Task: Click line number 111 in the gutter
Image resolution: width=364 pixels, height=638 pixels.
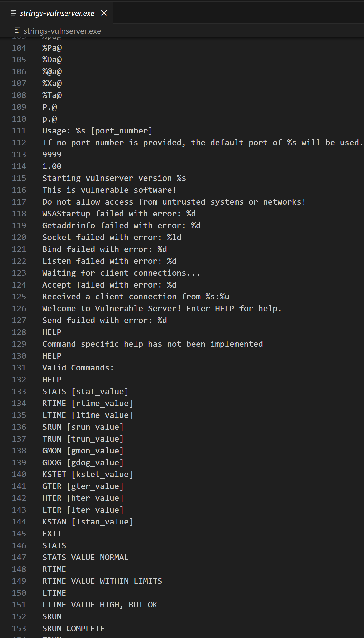Action: pos(19,131)
